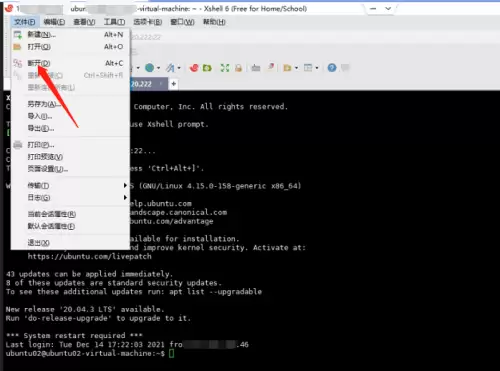500x371 pixels.
Task: Click the globe encoding icon in toolbar
Action: pyautogui.click(x=150, y=68)
